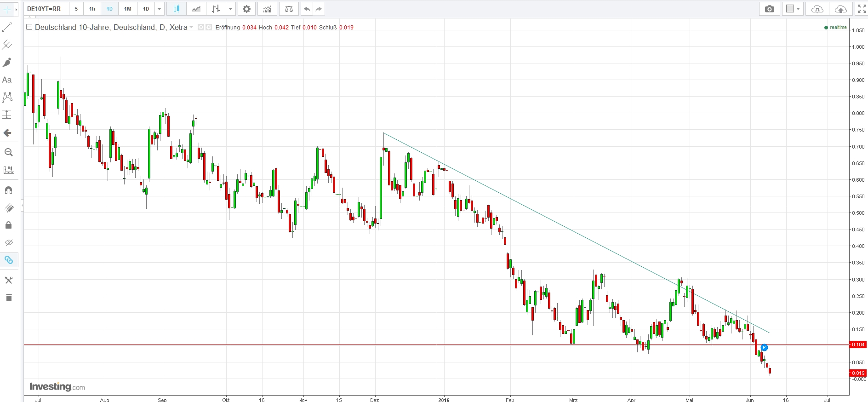
Task: Save chart to cloud upload icon
Action: 840,9
